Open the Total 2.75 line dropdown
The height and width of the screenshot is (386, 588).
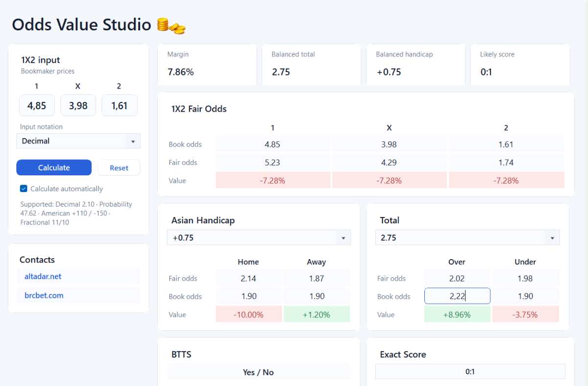point(467,238)
